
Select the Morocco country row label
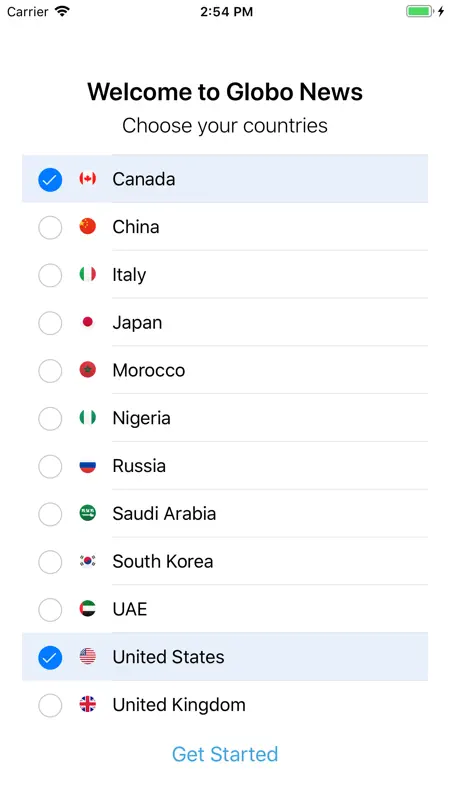pos(148,370)
